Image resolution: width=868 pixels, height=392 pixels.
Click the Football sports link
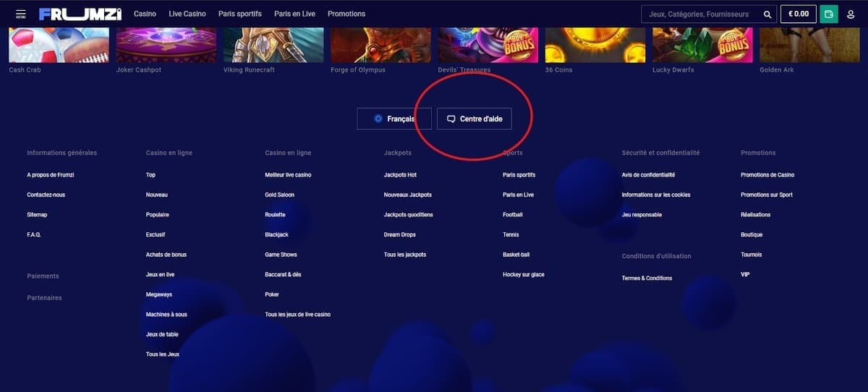coord(513,215)
